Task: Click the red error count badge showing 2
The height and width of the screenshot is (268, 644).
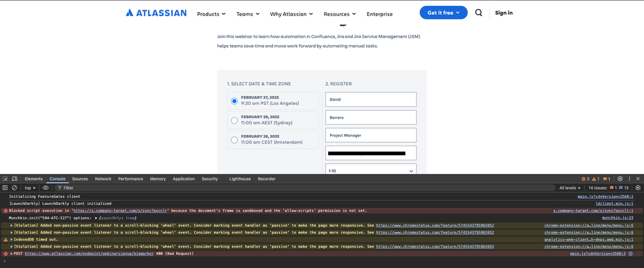Action: (x=585, y=179)
